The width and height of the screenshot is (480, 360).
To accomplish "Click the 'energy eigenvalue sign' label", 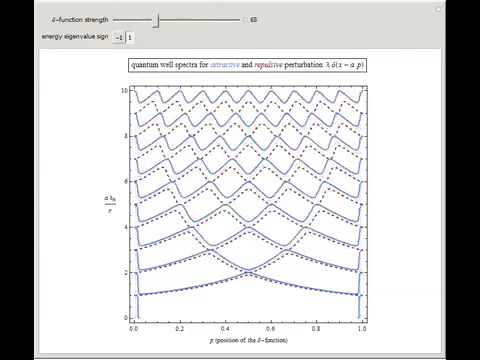I will [x=75, y=37].
